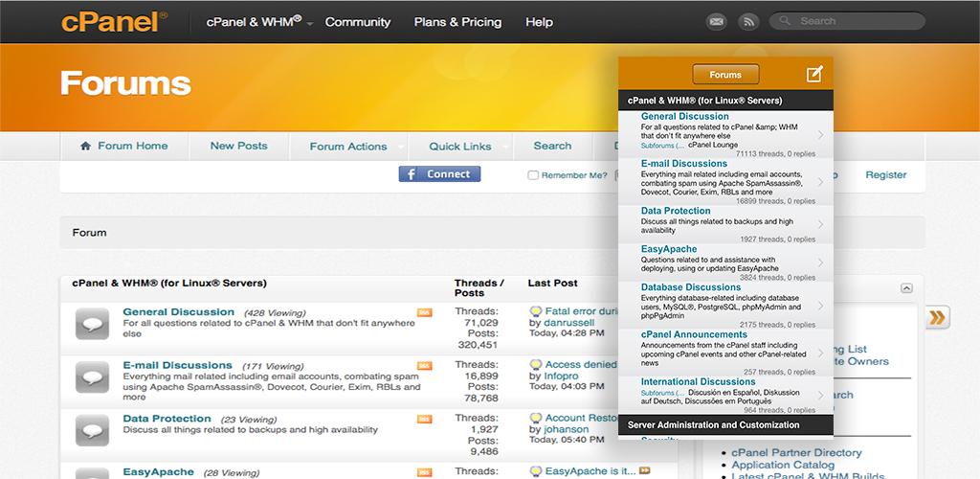Expand the cPanel & WHM dropdown menu
This screenshot has width=980, height=479.
310,24
